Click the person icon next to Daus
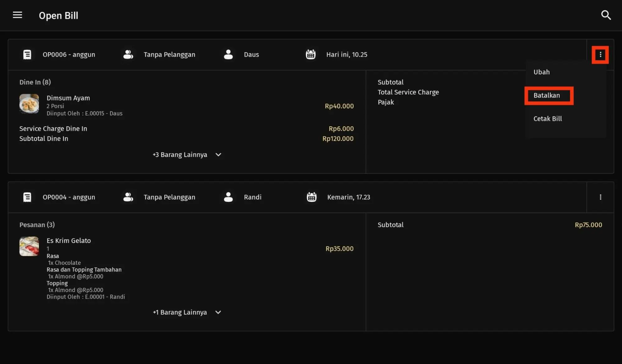The width and height of the screenshot is (622, 364). (x=228, y=54)
